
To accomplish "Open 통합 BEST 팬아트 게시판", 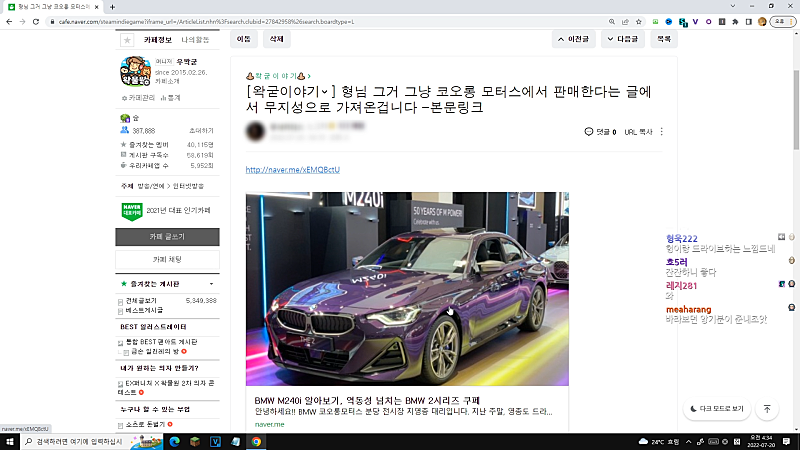I will [161, 342].
